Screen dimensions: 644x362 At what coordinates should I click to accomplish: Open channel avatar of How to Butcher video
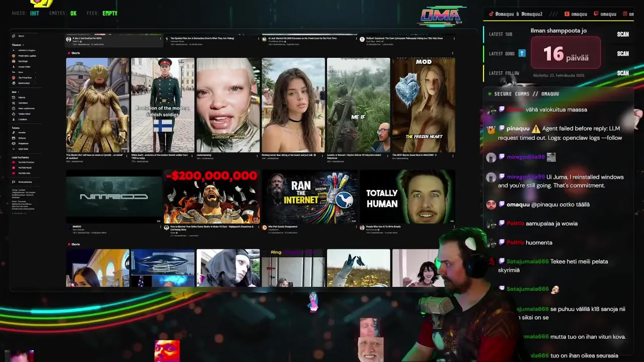pyautogui.click(x=167, y=227)
